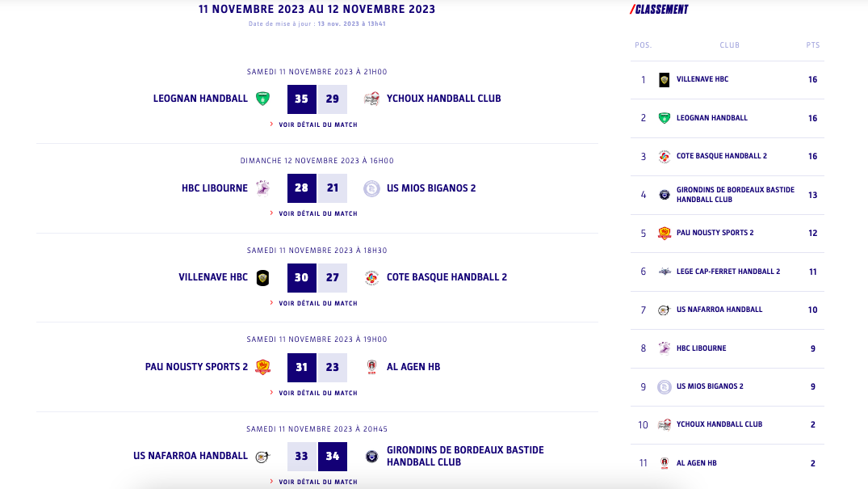Click HBC Libourne logo in match row

tap(262, 188)
